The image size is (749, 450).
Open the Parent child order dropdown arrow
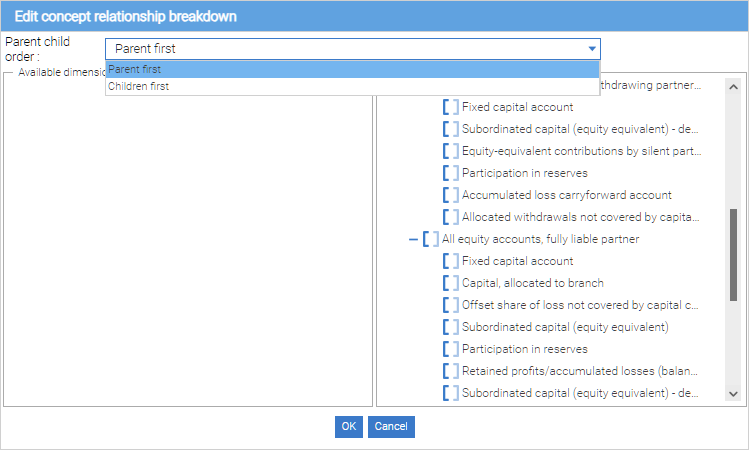[592, 49]
